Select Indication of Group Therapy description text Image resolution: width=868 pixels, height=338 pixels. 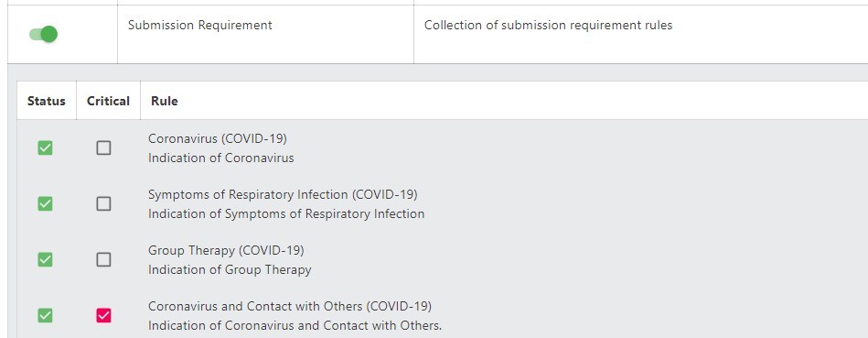(x=230, y=270)
